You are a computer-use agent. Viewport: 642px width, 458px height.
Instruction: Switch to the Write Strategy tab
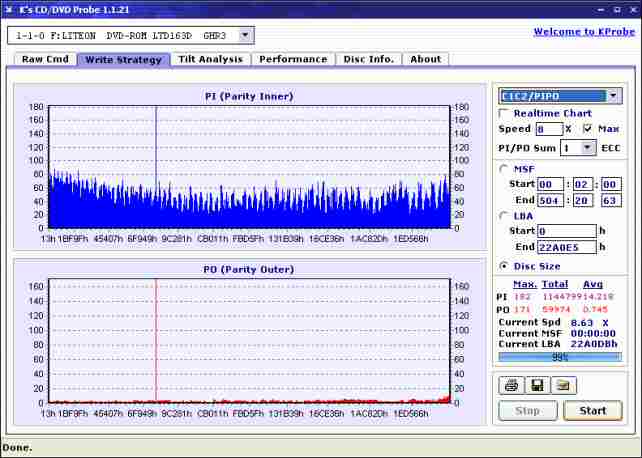(x=124, y=60)
